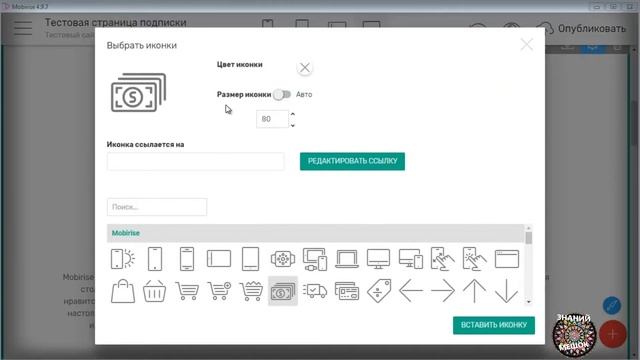The height and width of the screenshot is (360, 640).
Task: Click the icon list scroll down arrow
Action: click(x=529, y=302)
